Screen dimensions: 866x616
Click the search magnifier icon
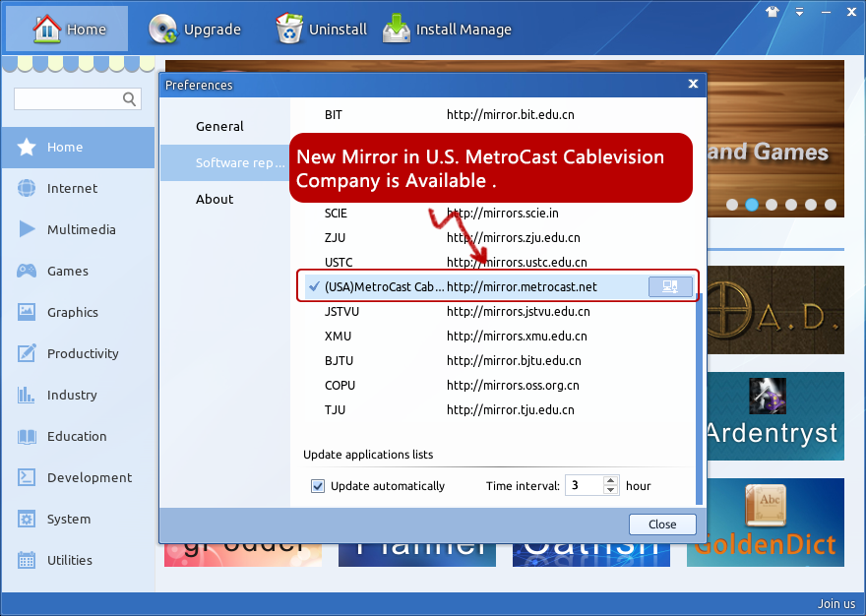tap(129, 98)
